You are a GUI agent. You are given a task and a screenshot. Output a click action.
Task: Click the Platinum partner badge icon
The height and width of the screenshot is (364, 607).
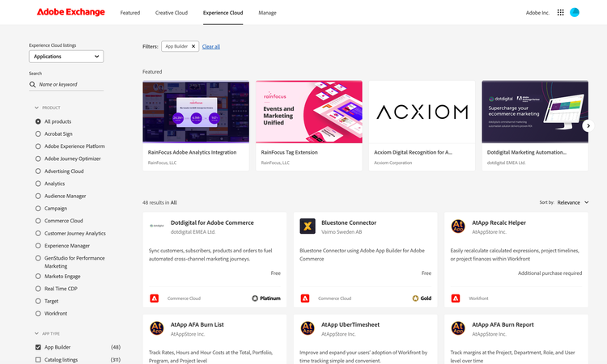click(x=255, y=298)
